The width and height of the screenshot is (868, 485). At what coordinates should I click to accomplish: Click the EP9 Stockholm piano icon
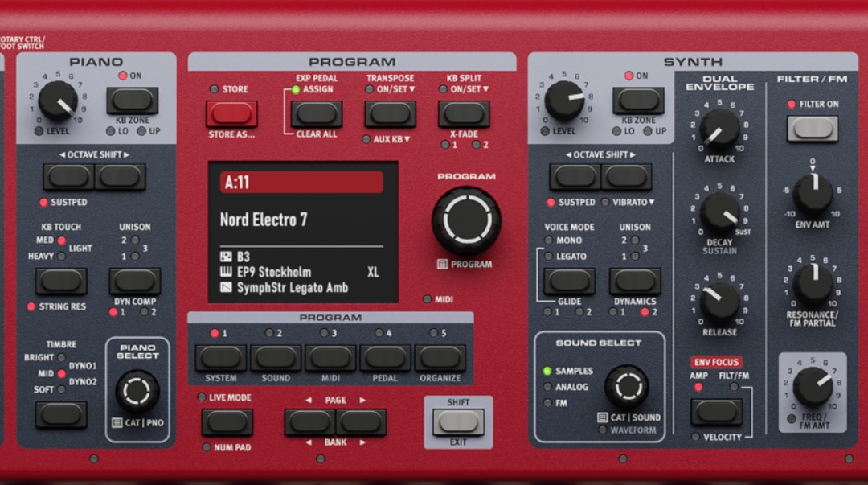click(x=226, y=272)
